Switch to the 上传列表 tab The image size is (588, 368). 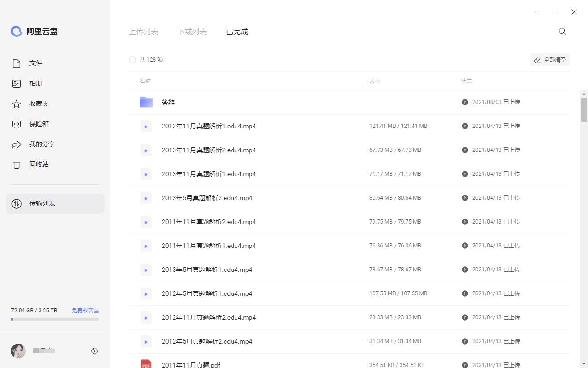tap(143, 32)
